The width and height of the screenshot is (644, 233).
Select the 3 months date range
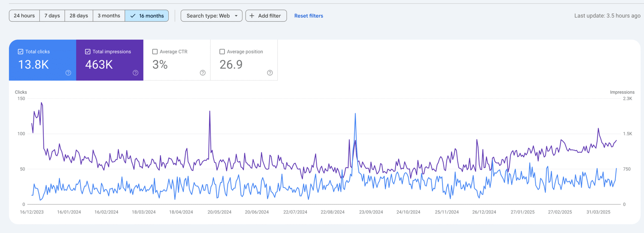109,16
